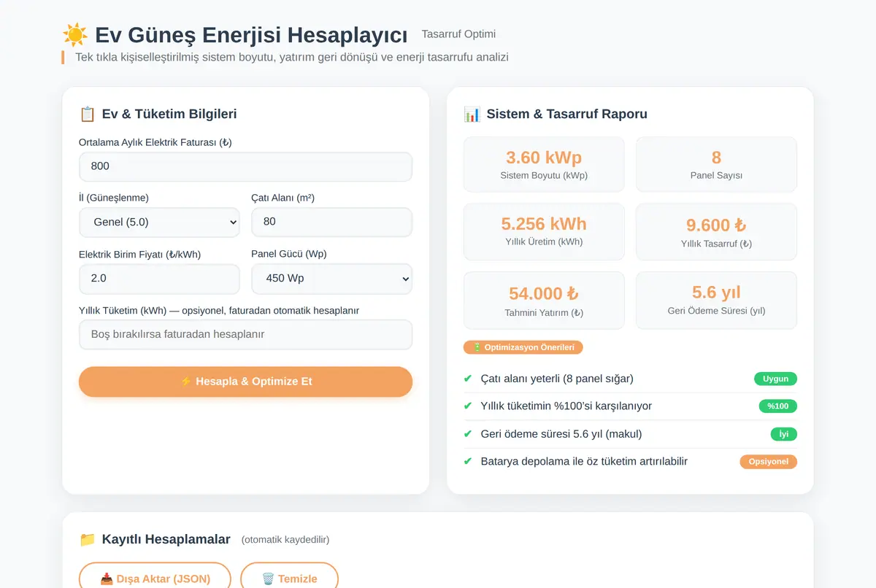Click the sun icon beside the page title
The width and height of the screenshot is (876, 588).
pos(75,35)
